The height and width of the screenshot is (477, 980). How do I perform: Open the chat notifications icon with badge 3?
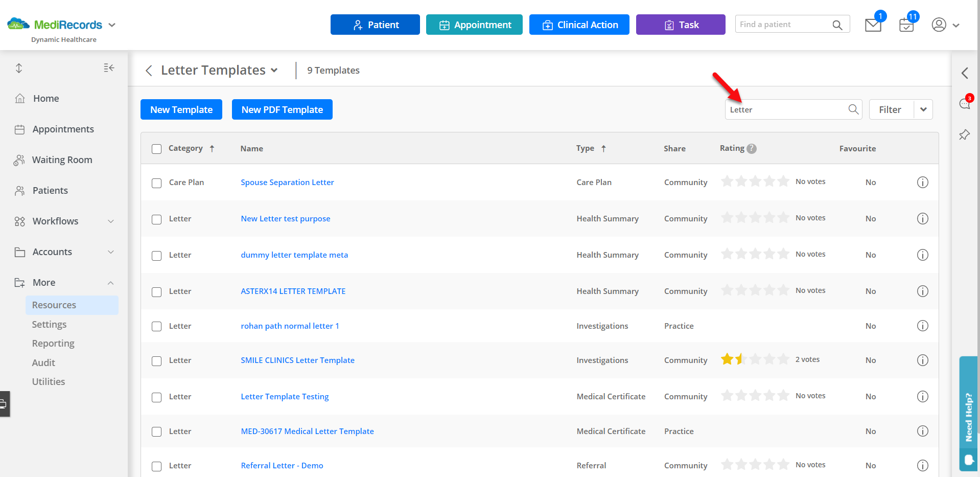click(965, 104)
